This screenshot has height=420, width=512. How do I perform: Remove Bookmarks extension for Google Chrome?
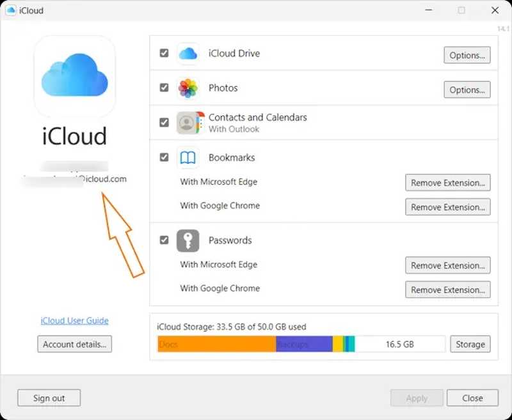tap(447, 207)
